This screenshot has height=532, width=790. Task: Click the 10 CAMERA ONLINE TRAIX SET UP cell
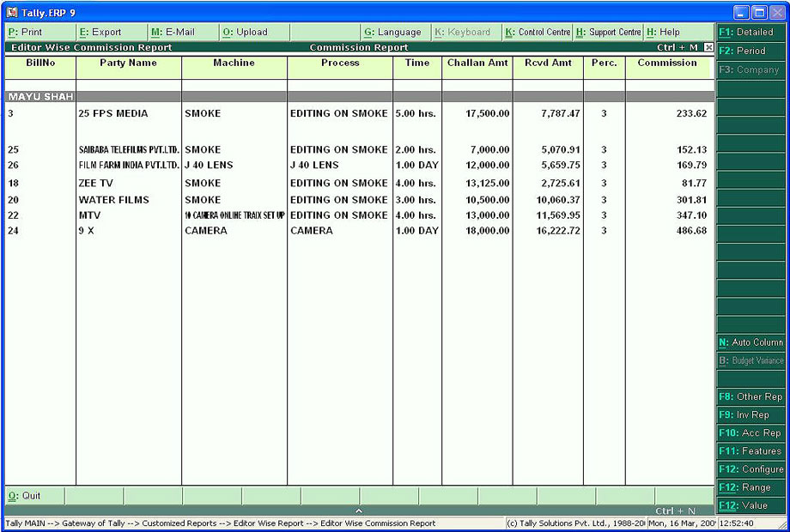[x=234, y=215]
